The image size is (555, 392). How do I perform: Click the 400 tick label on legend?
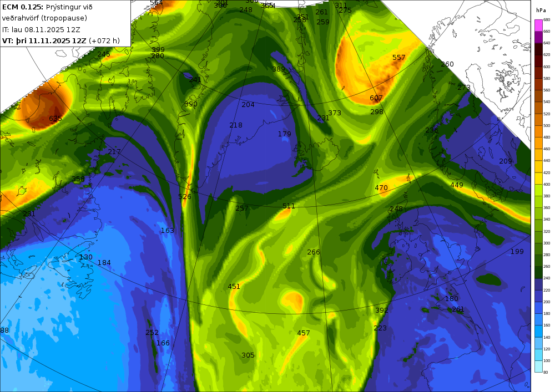pyautogui.click(x=547, y=185)
